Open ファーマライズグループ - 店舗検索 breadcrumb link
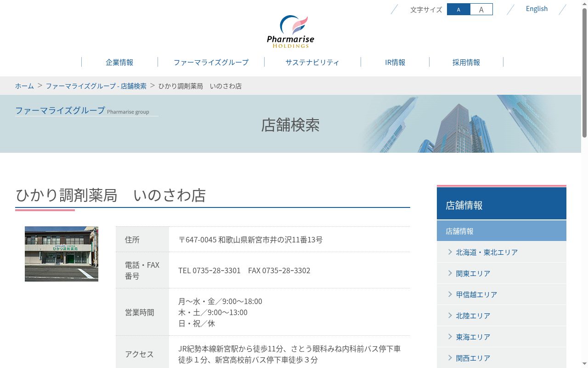Screen dimensions: 588x368 point(96,86)
